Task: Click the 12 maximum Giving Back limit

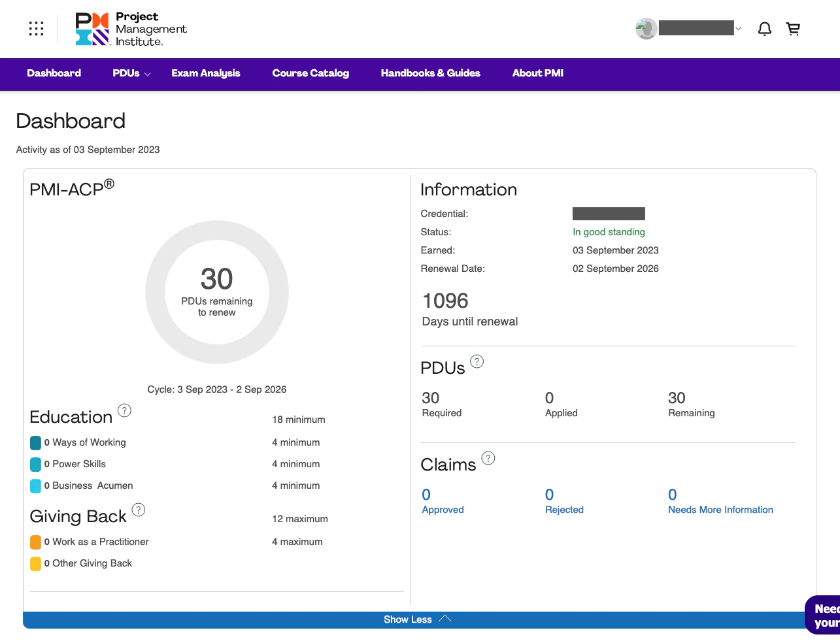Action: (300, 519)
